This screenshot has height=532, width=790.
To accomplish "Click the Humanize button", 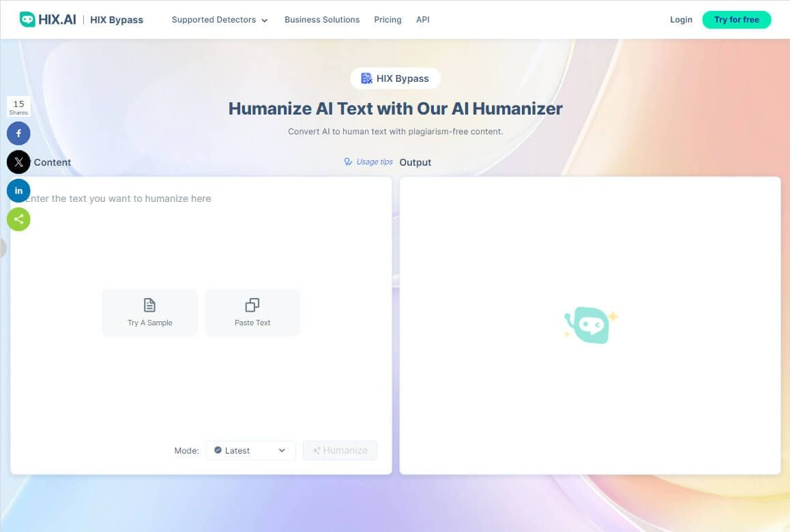I will [x=340, y=450].
